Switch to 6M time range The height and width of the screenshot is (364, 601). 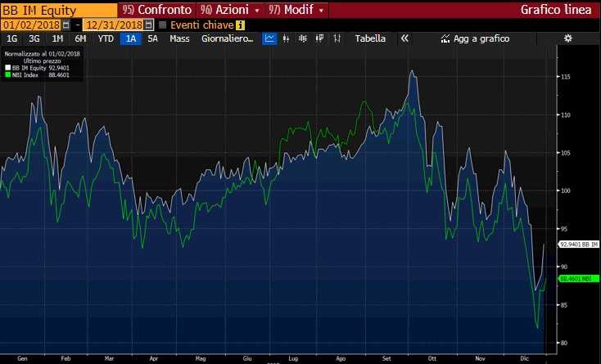coord(80,38)
